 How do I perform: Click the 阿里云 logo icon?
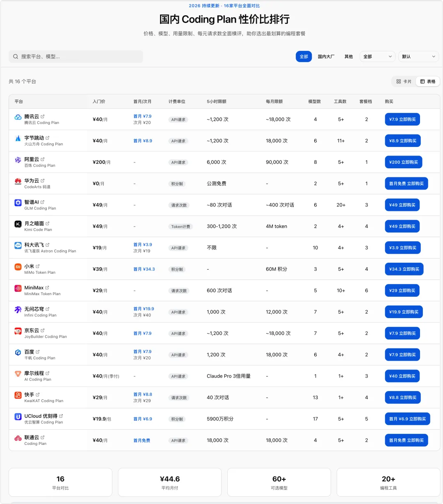[18, 160]
